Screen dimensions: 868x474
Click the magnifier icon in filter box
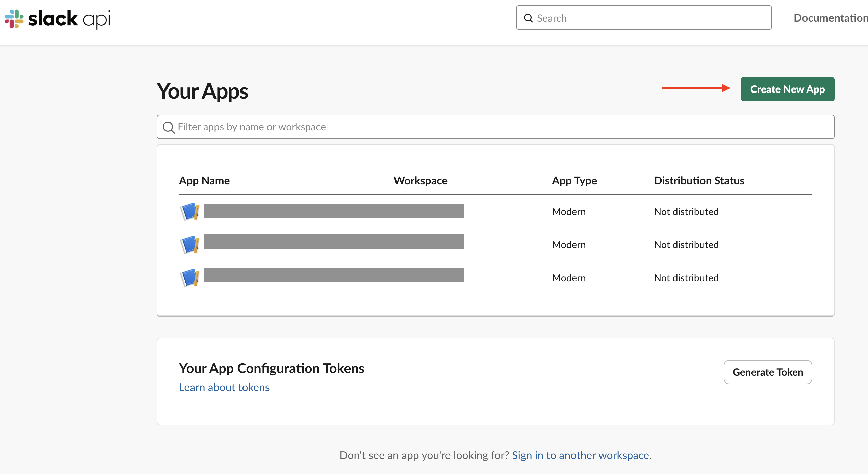[x=169, y=127]
